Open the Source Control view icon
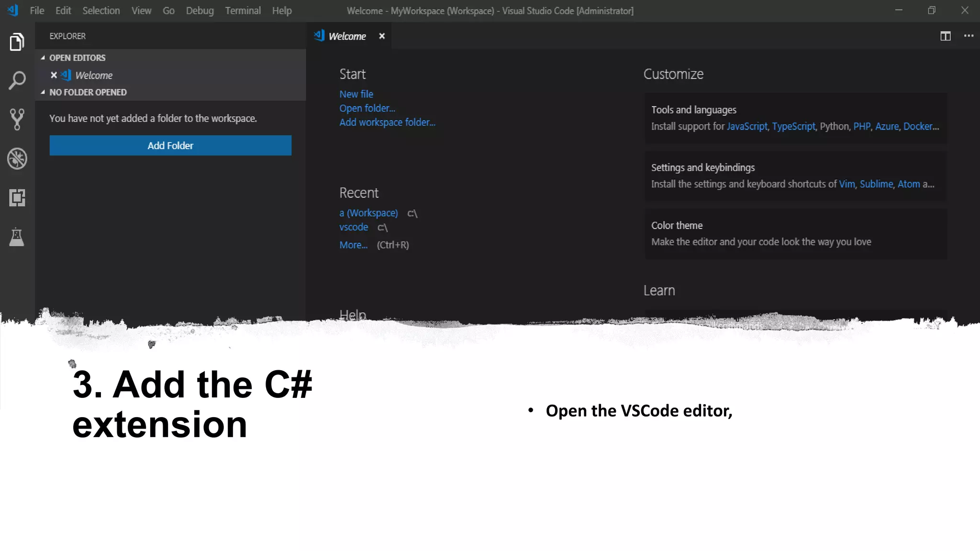Image resolution: width=980 pixels, height=551 pixels. tap(17, 120)
